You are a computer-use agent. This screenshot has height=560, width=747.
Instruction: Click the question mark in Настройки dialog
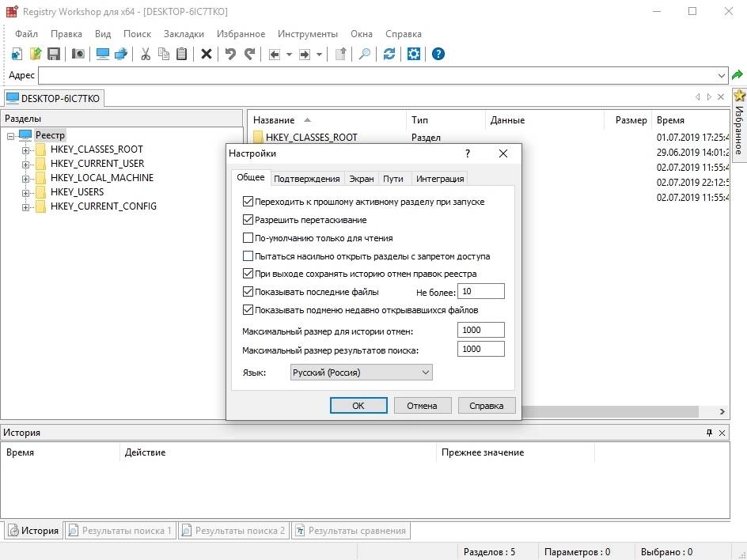pos(468,153)
